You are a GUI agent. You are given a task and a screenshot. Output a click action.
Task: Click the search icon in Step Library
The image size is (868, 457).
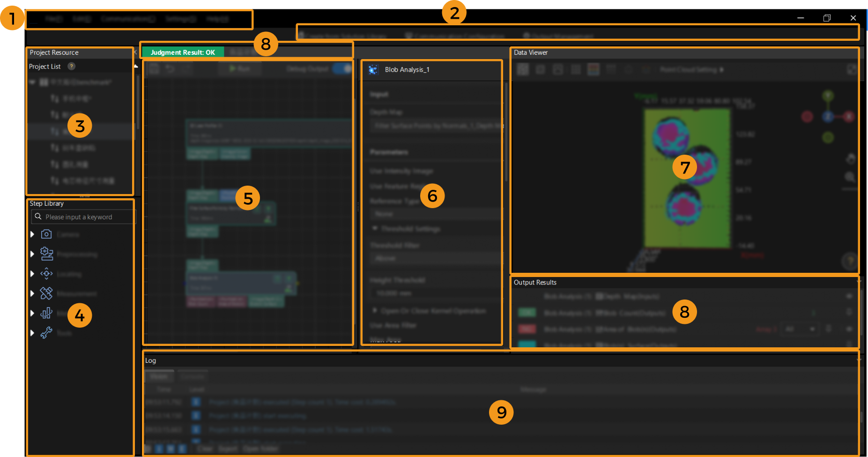pyautogui.click(x=38, y=217)
